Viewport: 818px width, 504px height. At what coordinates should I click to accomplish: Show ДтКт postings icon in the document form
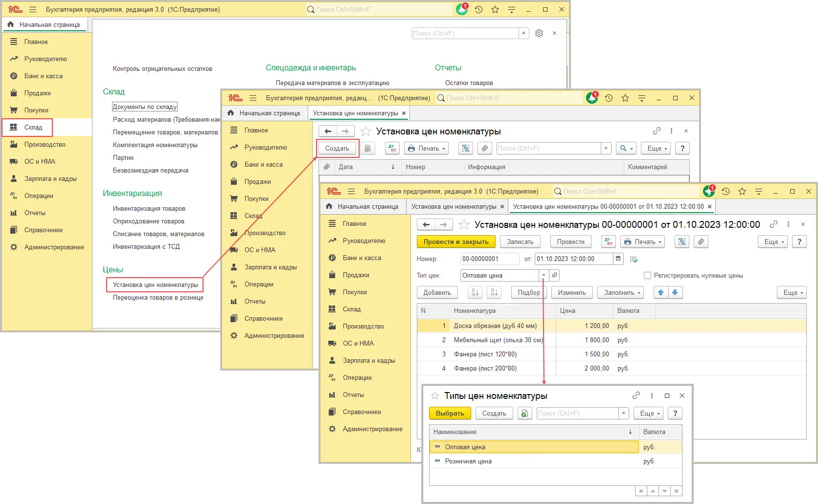[609, 241]
